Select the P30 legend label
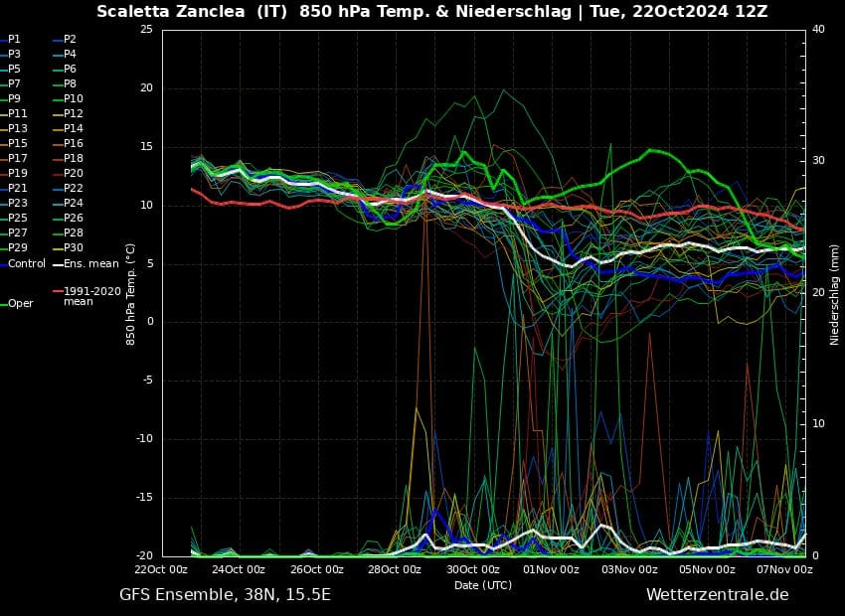Image resolution: width=845 pixels, height=616 pixels. [x=74, y=247]
